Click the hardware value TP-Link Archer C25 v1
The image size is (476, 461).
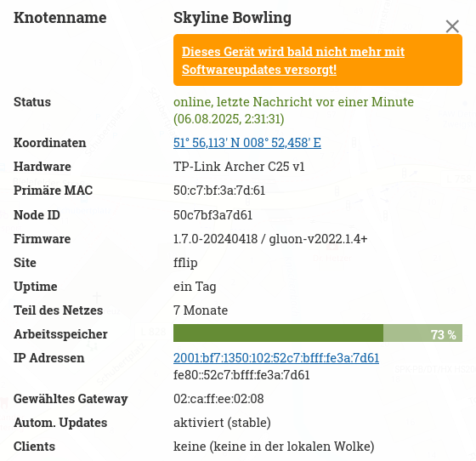[239, 167]
